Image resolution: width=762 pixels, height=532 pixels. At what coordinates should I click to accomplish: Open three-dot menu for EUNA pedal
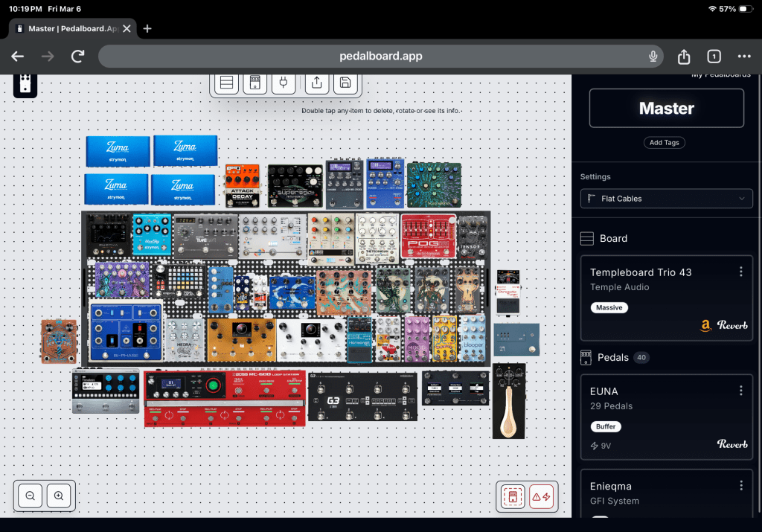point(740,391)
